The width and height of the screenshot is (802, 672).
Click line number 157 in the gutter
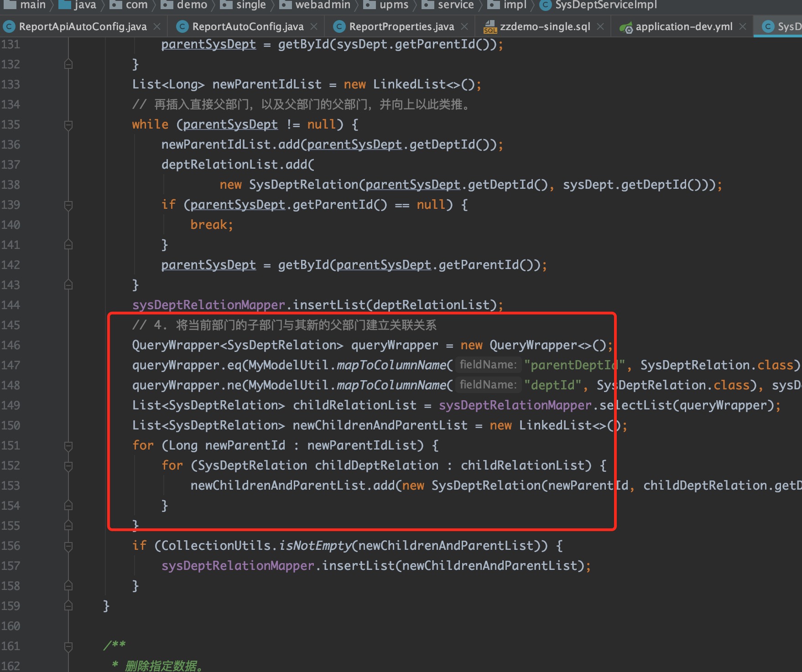tap(11, 566)
